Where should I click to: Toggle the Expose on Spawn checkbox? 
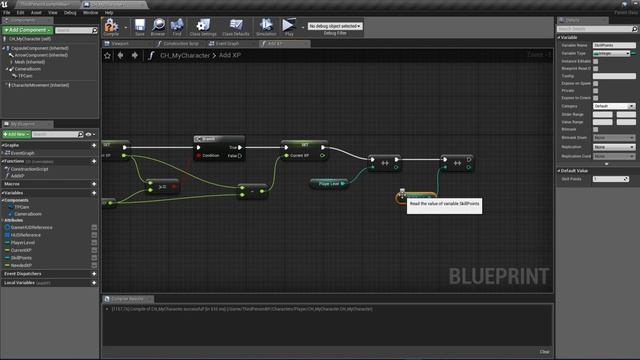[596, 83]
